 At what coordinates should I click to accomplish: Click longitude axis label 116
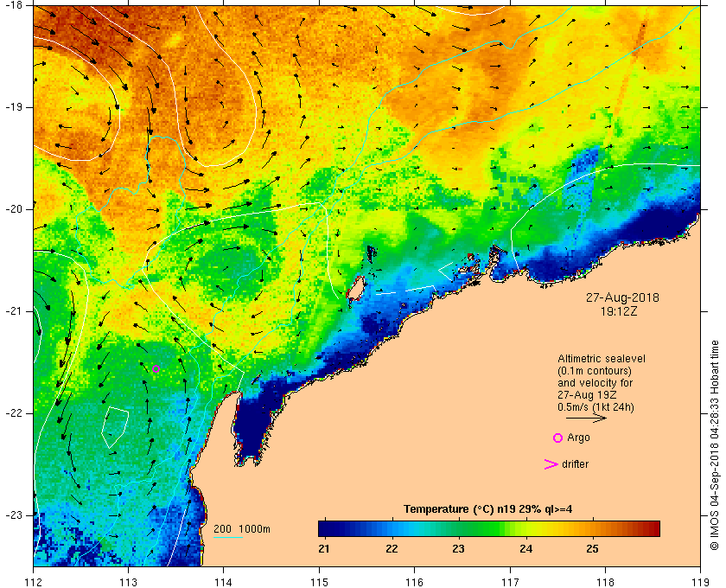(414, 582)
